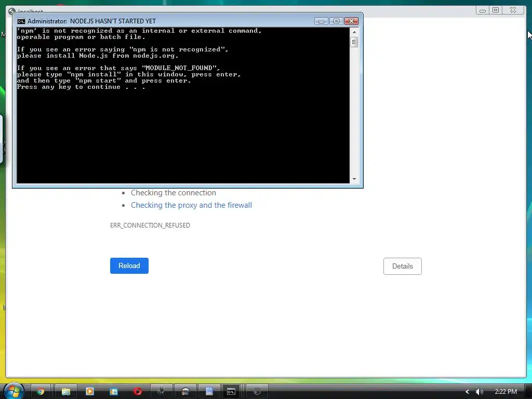Viewport: 532px width, 399px height.
Task: Close the Administrator console window
Action: tap(352, 21)
